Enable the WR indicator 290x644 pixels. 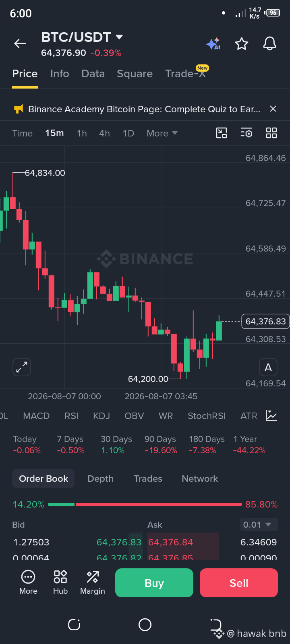(x=166, y=416)
